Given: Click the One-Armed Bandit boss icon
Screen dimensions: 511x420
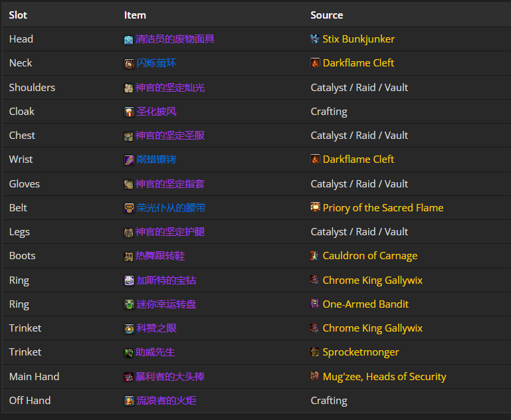Looking at the screenshot, I should tap(315, 304).
